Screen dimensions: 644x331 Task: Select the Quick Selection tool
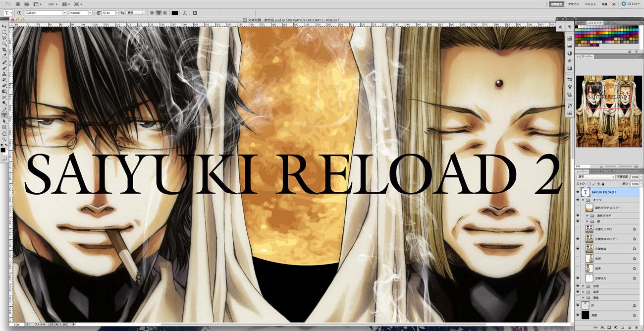[x=4, y=44]
